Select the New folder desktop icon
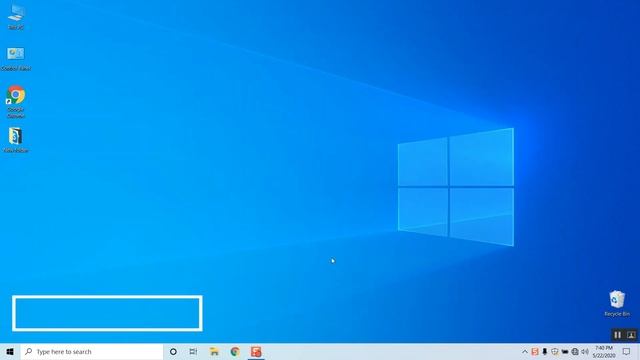Viewport: 640px width, 360px height. coord(16,140)
